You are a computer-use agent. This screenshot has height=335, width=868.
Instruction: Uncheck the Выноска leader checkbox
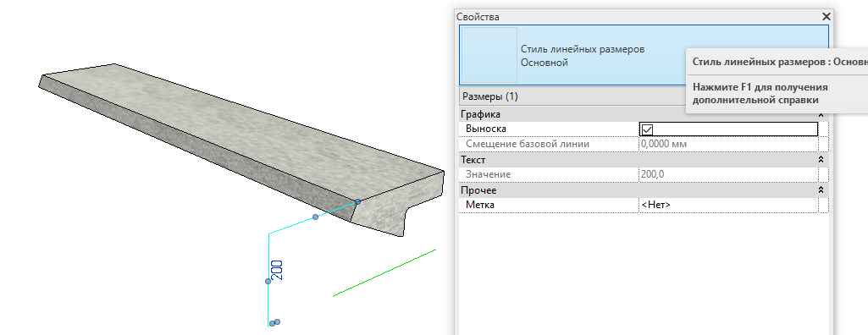[x=647, y=129]
